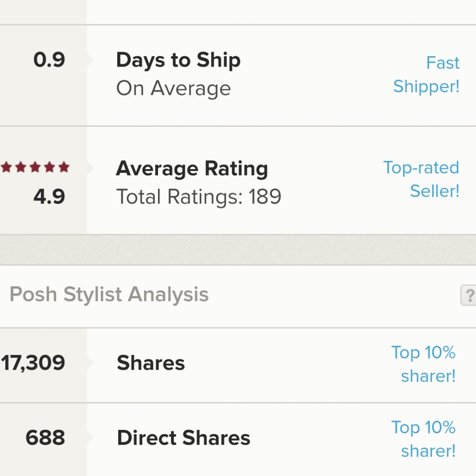Click the 0.9 days to ship value

(x=49, y=60)
